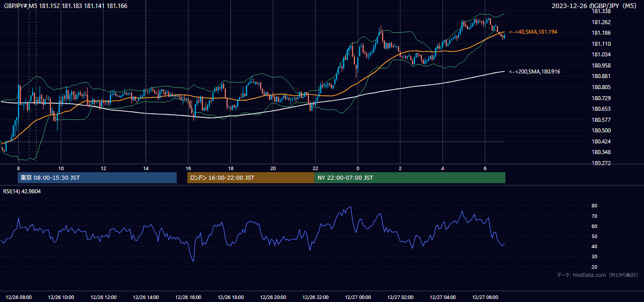Click hour label 0 under the price chart
This screenshot has height=302, width=644.
(358, 168)
